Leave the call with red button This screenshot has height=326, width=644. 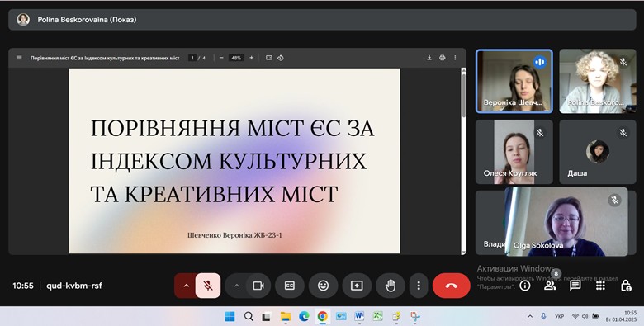[451, 286]
